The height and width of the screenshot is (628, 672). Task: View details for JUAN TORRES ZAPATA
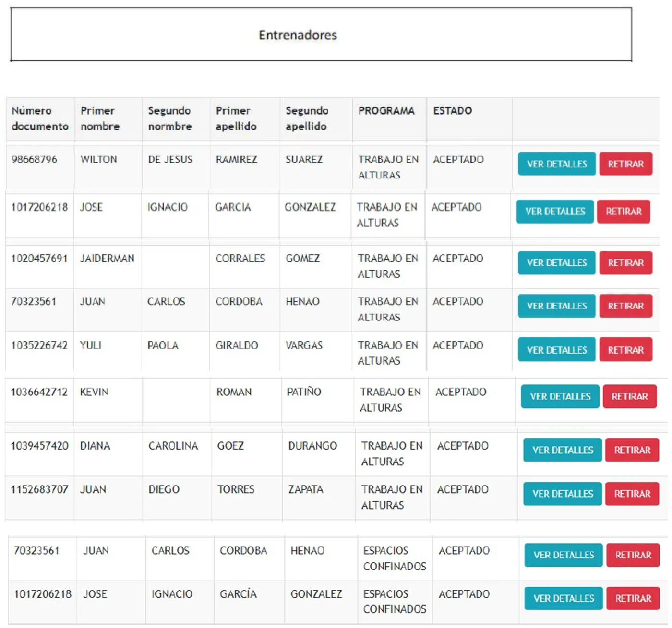pyautogui.click(x=563, y=494)
